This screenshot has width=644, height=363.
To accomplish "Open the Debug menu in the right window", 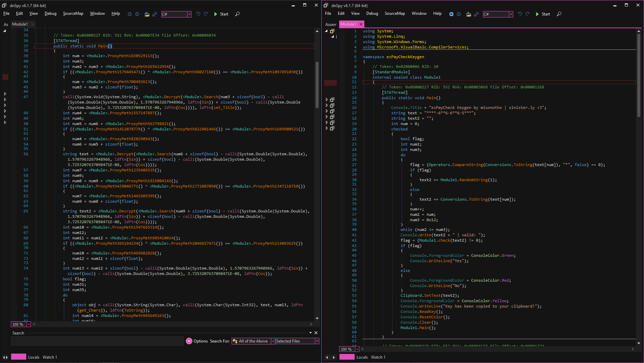I will (x=372, y=13).
